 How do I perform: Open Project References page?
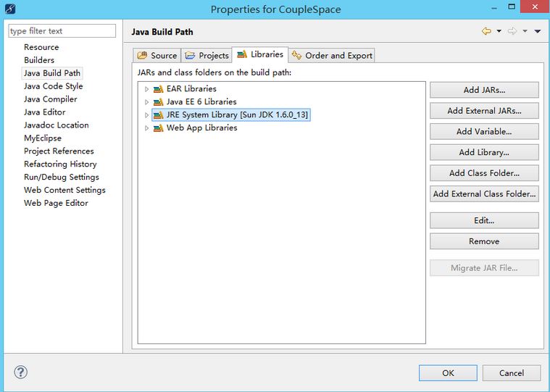point(59,151)
